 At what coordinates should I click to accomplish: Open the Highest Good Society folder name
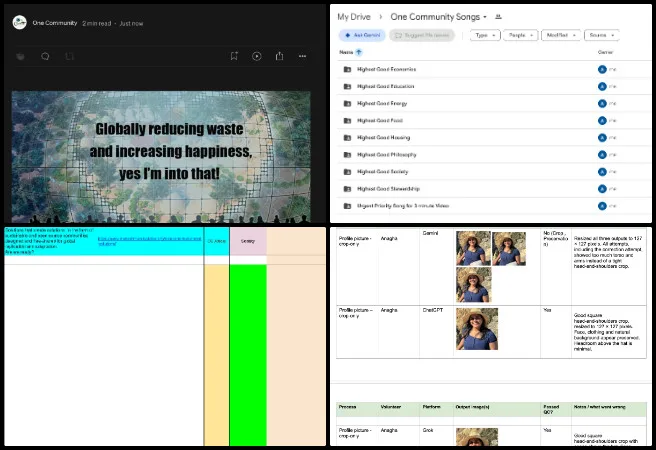point(382,172)
